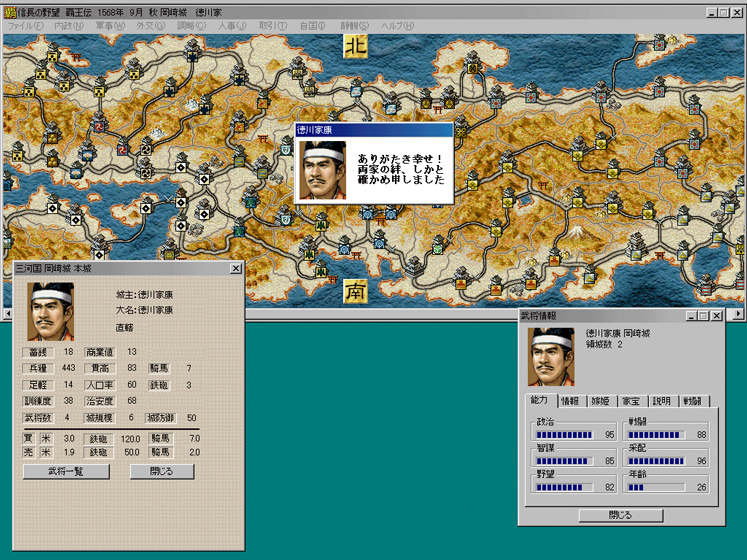Click 城主:徳川家康 text

[144, 295]
